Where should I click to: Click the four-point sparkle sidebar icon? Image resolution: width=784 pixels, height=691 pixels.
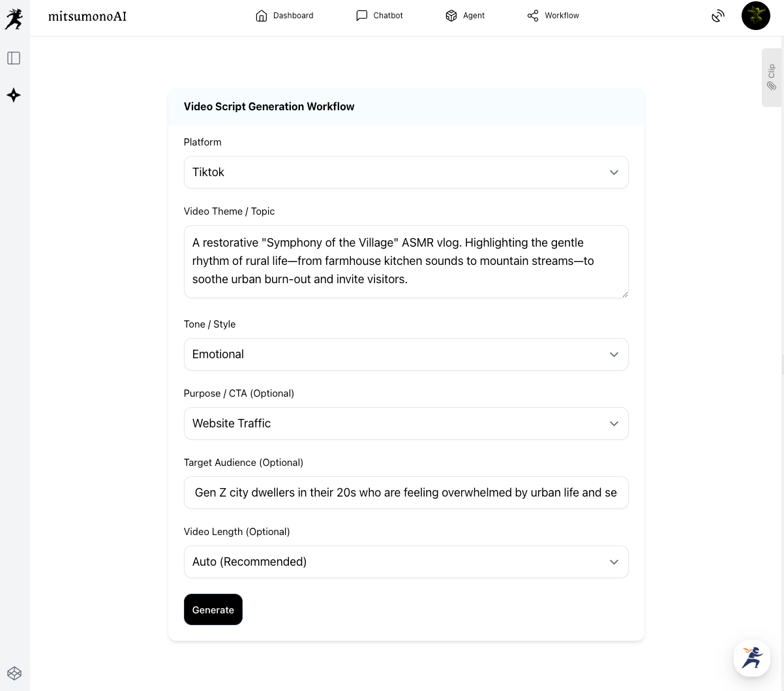coord(14,95)
